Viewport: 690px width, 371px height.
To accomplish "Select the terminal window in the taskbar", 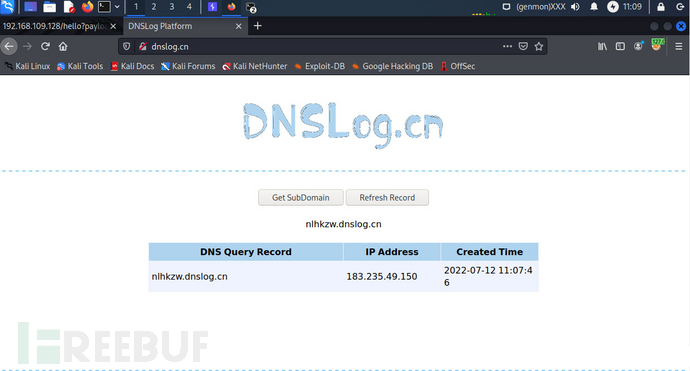I will tap(251, 7).
